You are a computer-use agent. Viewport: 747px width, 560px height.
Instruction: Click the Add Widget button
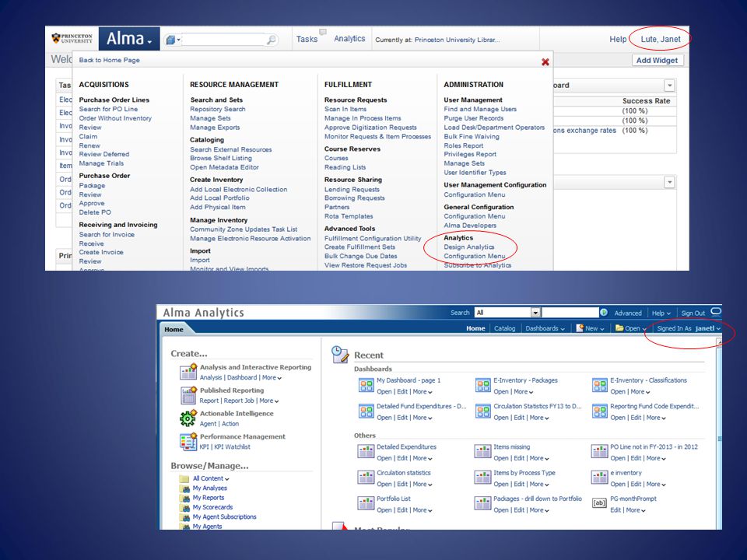pyautogui.click(x=657, y=61)
